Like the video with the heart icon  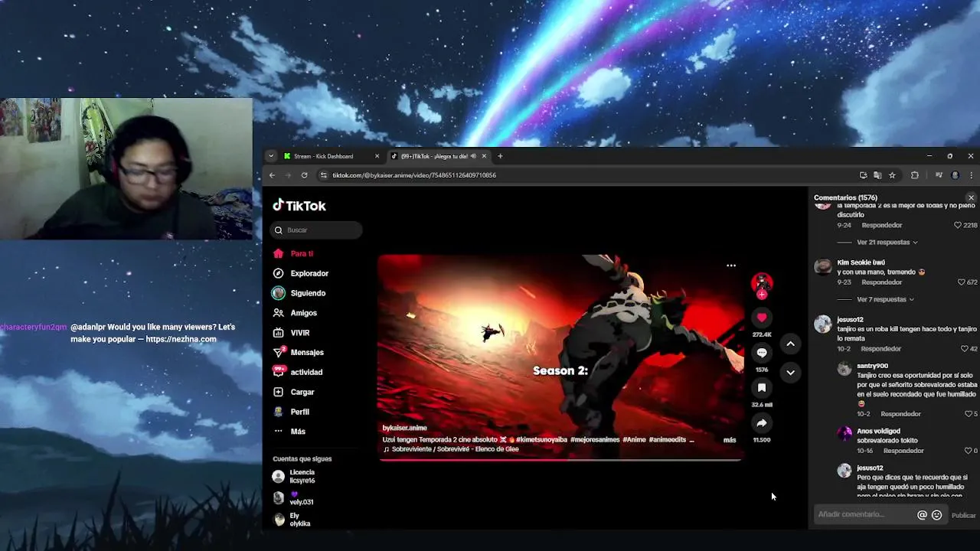762,318
